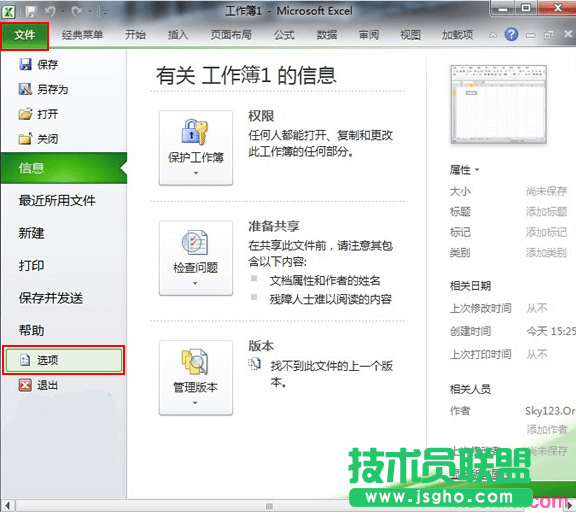This screenshot has height=513, width=576.
Task: Expand the 属性 properties dropdown
Action: [464, 170]
